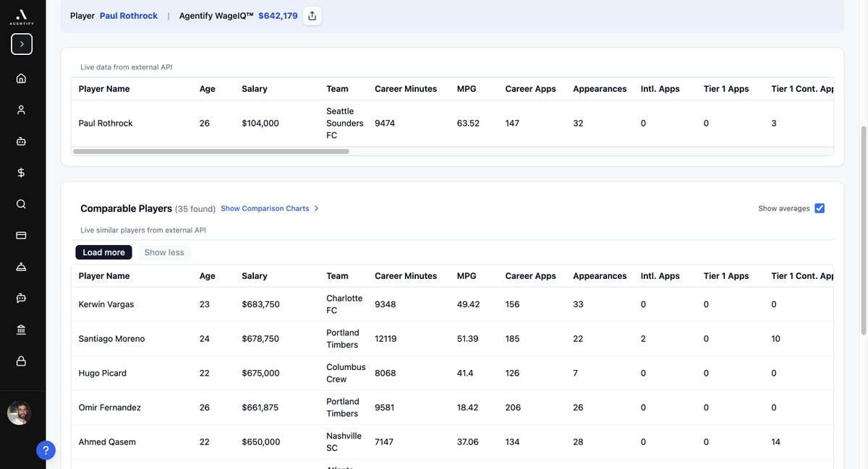Image resolution: width=868 pixels, height=469 pixels.
Task: Click the user avatar photo
Action: pyautogui.click(x=20, y=413)
